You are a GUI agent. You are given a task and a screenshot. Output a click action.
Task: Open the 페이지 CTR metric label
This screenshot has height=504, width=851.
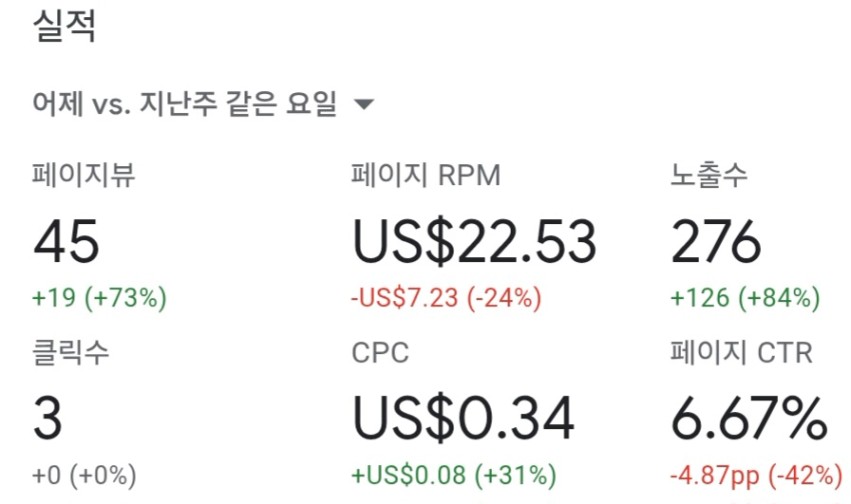tap(741, 352)
